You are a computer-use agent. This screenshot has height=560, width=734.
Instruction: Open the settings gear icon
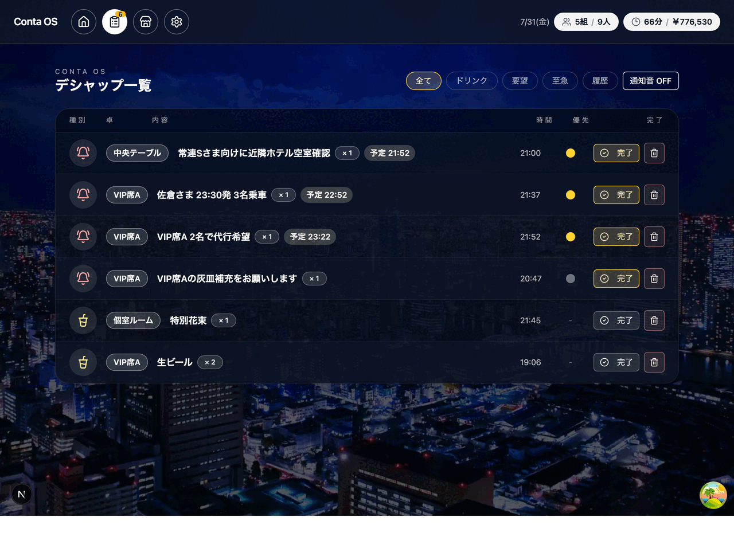(177, 22)
